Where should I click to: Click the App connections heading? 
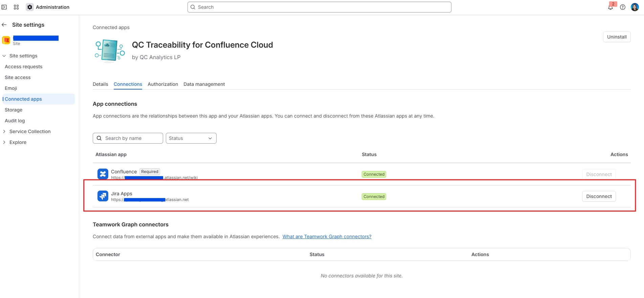coord(115,104)
